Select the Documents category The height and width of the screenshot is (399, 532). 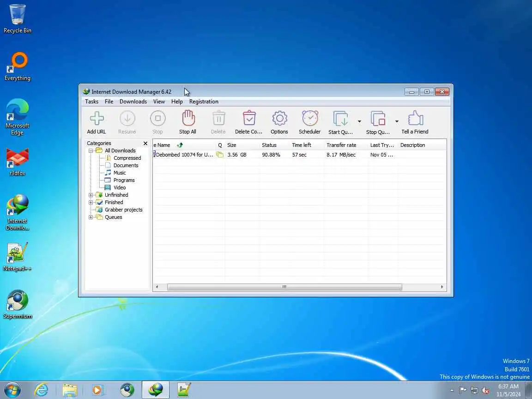click(126, 166)
